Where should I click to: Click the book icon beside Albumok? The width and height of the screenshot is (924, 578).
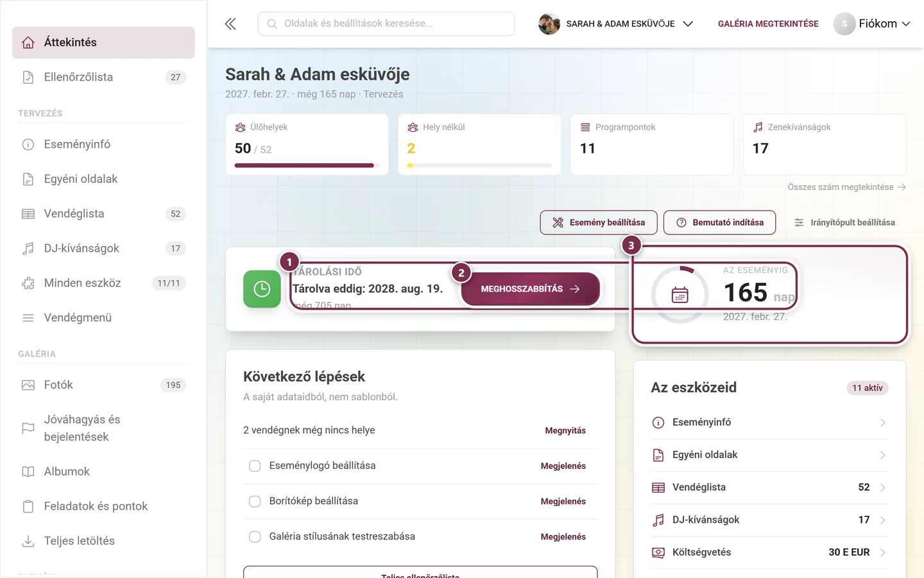[x=28, y=472]
